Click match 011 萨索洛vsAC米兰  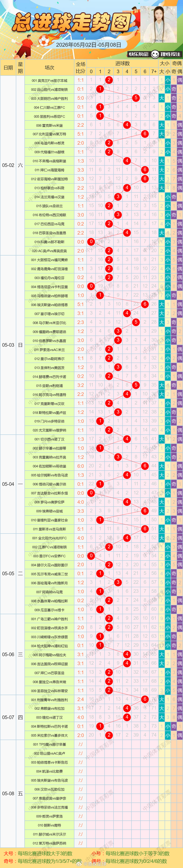[49, 350]
